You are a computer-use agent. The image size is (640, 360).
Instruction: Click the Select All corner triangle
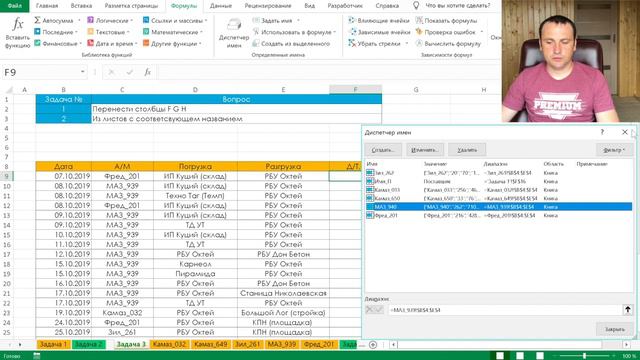tap(9, 90)
